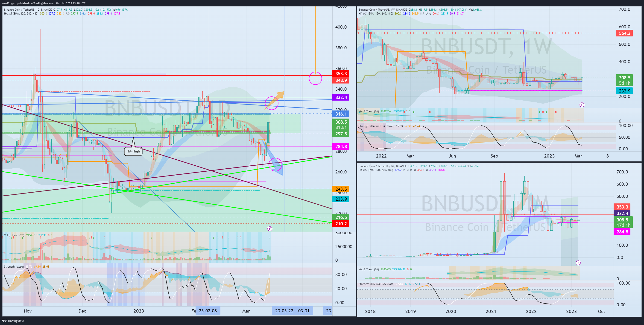Click the HA-MS indicator legend on weekly chart
644x325 pixels.
[376, 14]
